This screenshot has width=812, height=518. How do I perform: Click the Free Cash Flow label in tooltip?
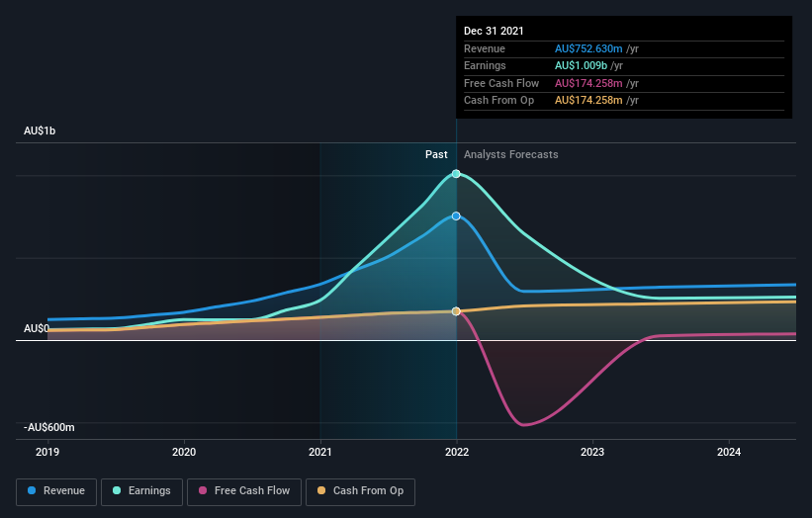[x=501, y=83]
